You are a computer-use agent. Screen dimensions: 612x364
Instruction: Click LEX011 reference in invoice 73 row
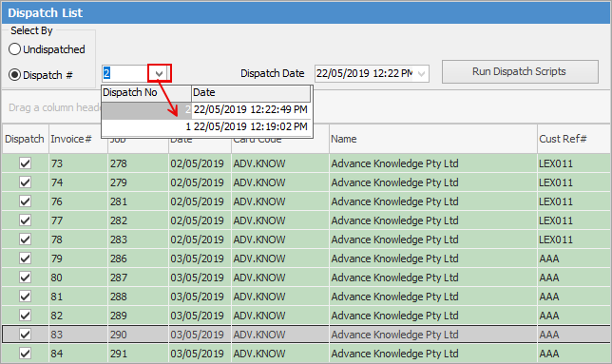(574, 163)
